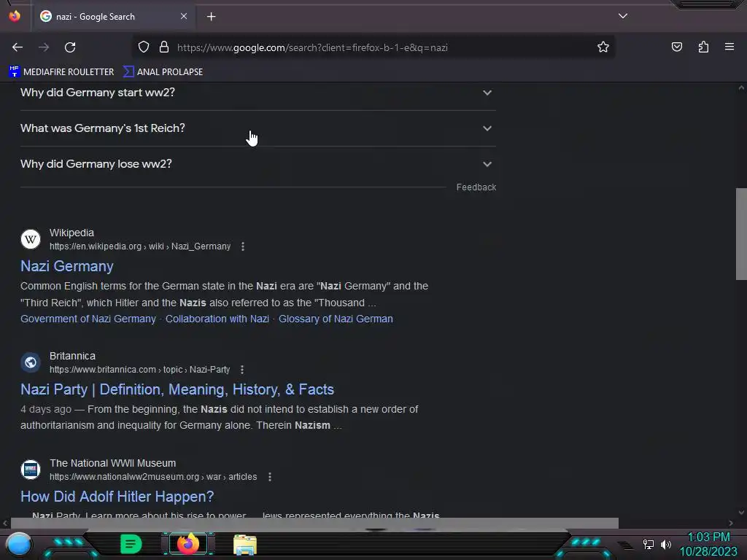Open more options for Britannica result
Screen dimensions: 747x560
click(242, 370)
